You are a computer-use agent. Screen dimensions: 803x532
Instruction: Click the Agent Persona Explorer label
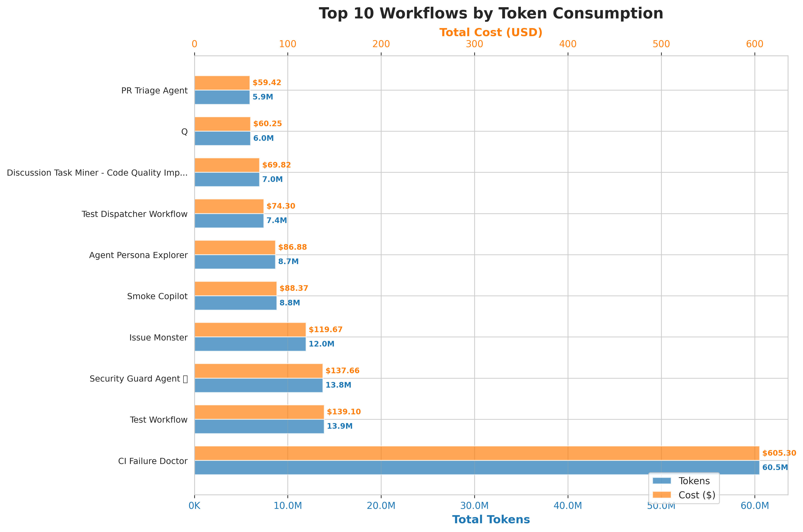pyautogui.click(x=138, y=255)
